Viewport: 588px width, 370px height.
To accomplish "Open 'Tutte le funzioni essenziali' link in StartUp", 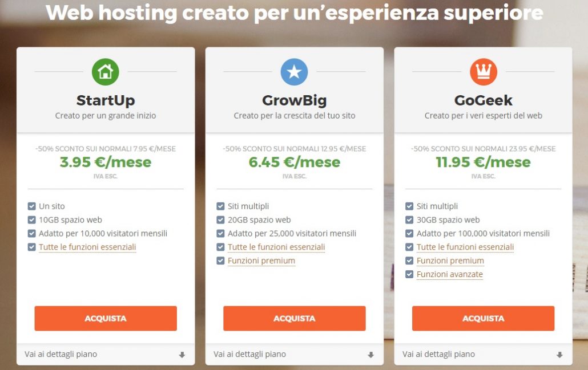I will point(87,247).
